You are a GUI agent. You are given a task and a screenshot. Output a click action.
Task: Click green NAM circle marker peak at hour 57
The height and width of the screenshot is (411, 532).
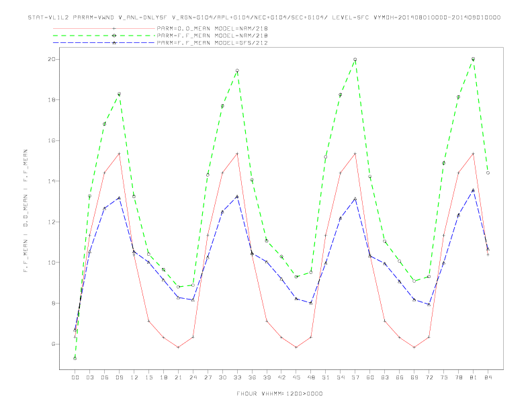click(355, 59)
